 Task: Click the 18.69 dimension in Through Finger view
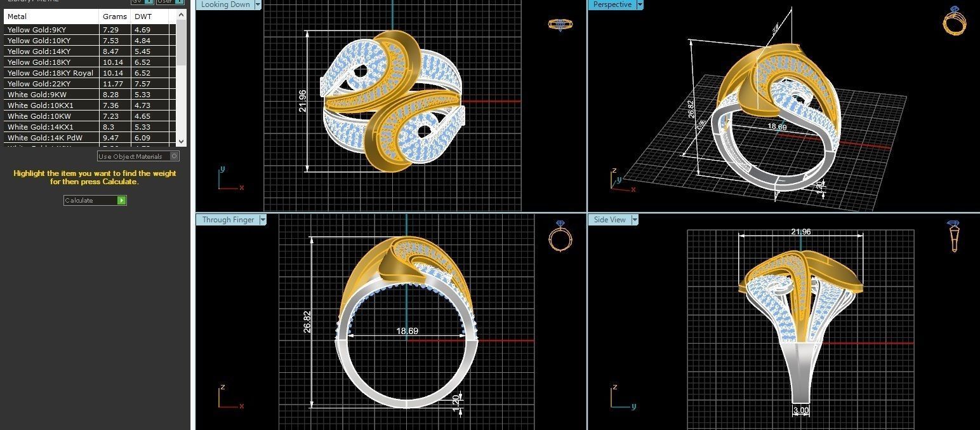pos(407,331)
